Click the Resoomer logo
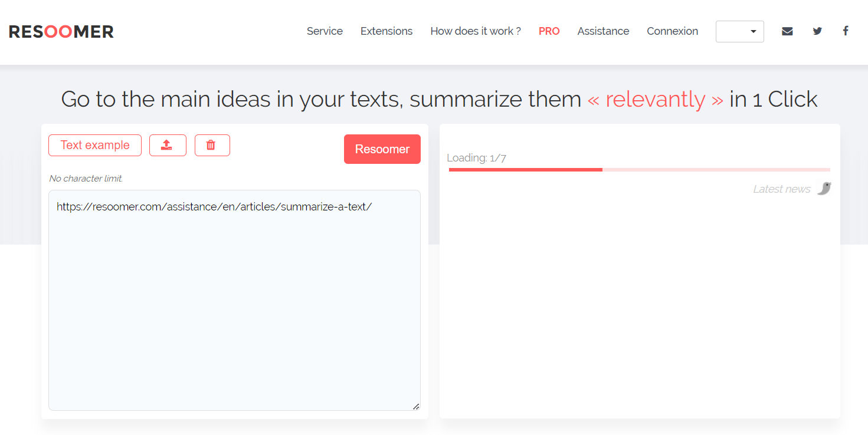868x435 pixels. click(x=61, y=32)
